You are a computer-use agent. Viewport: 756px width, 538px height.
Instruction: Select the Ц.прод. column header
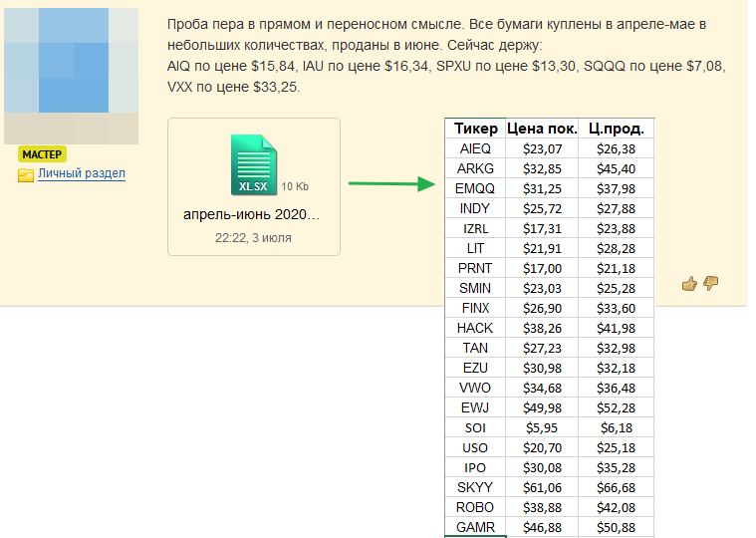[616, 129]
